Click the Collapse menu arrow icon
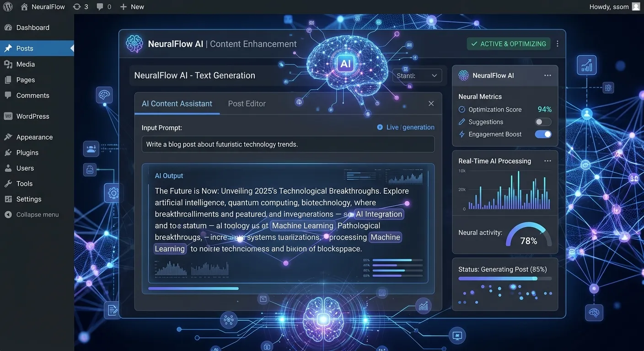Viewport: 644px width, 351px height. [8, 215]
